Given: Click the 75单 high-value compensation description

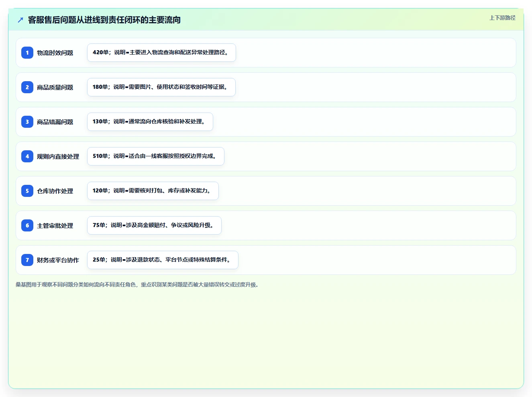Looking at the screenshot, I should pyautogui.click(x=154, y=225).
